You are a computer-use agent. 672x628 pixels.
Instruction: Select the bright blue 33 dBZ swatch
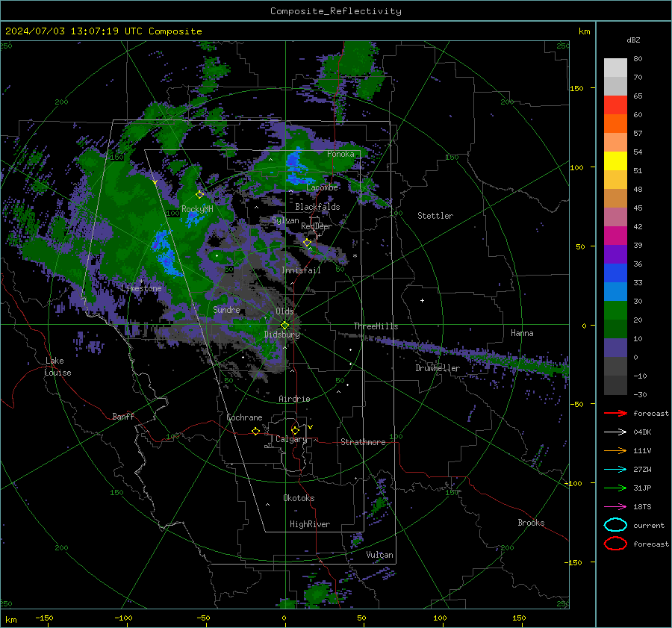coord(615,273)
